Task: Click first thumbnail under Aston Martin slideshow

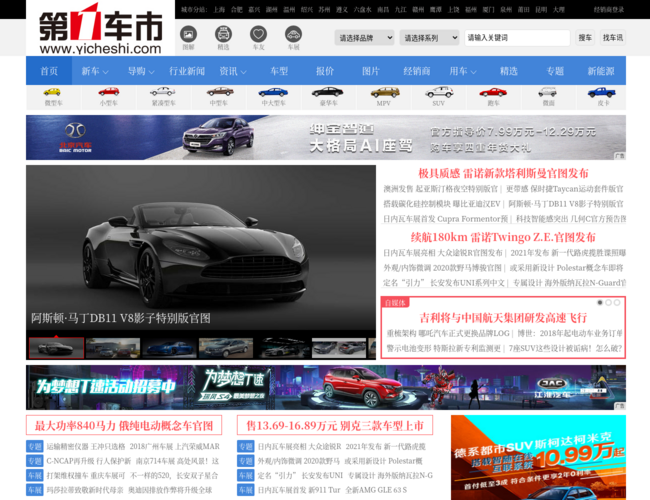Action: click(55, 347)
